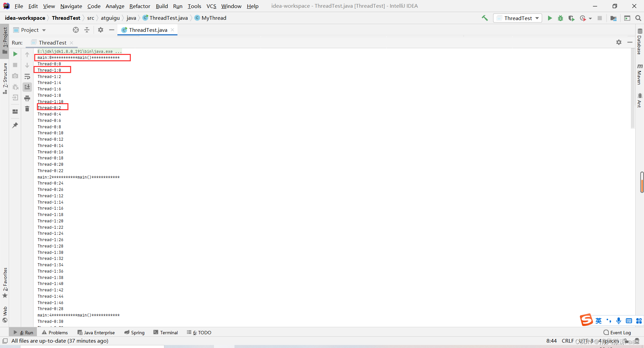Click idea-workspace in the breadcrumb
This screenshot has height=348, width=644.
tap(25, 18)
